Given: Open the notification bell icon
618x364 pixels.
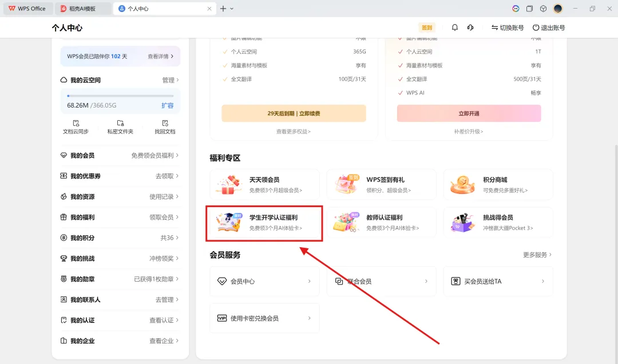Looking at the screenshot, I should coord(454,27).
